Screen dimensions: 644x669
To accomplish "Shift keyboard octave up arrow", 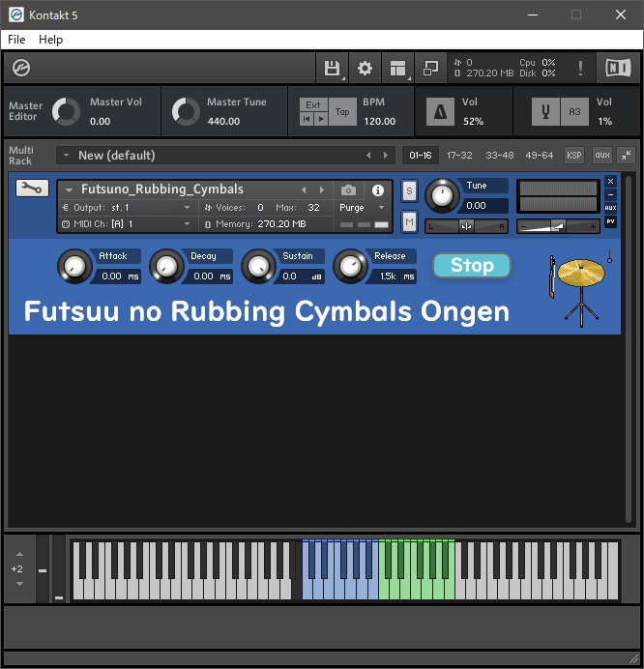I will 19,554.
